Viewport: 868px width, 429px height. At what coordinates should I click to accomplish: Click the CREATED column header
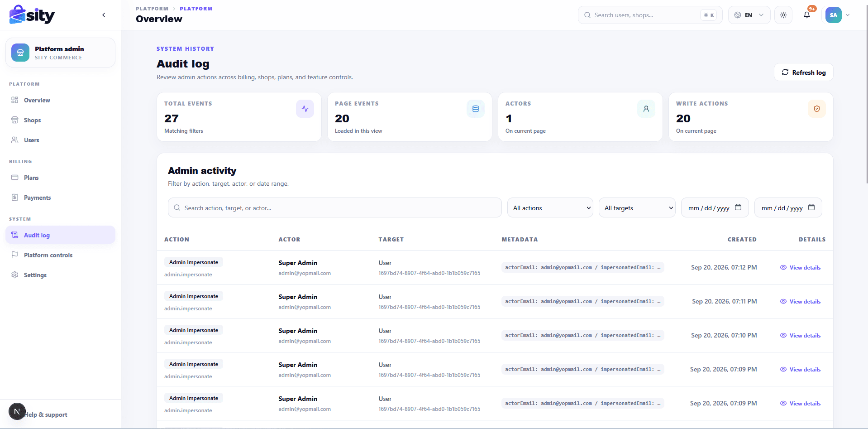pos(742,240)
